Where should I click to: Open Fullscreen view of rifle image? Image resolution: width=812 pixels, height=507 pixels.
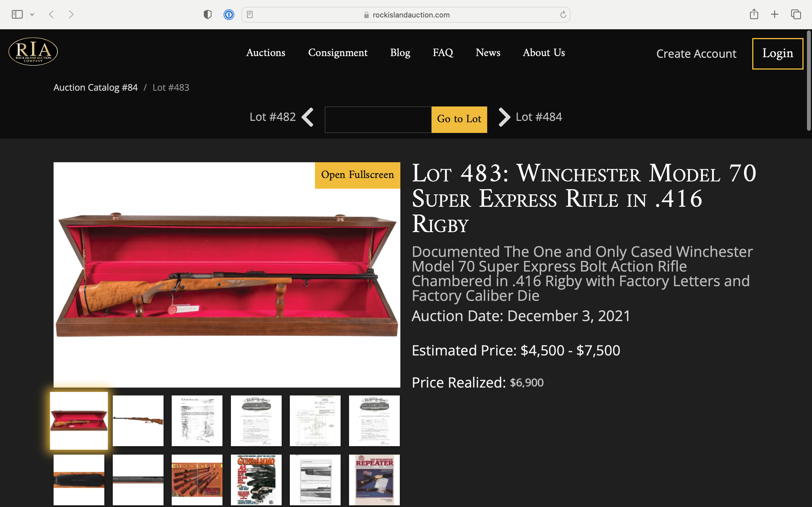click(x=357, y=175)
